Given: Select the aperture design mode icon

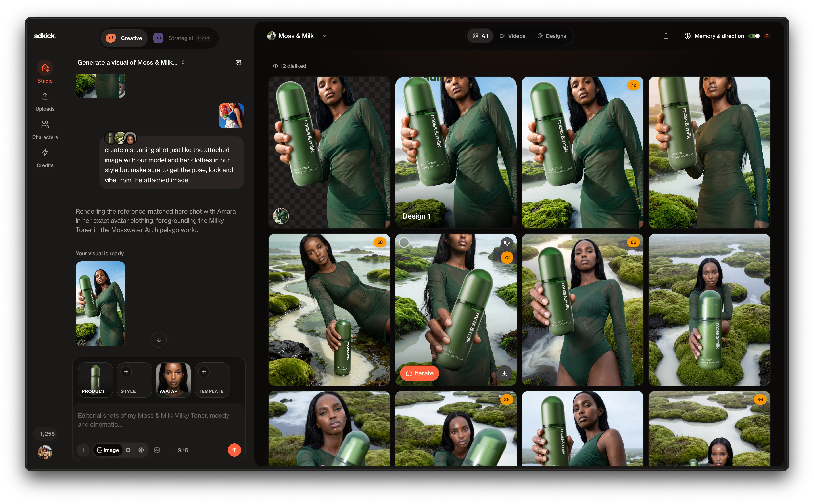Looking at the screenshot, I should point(141,450).
